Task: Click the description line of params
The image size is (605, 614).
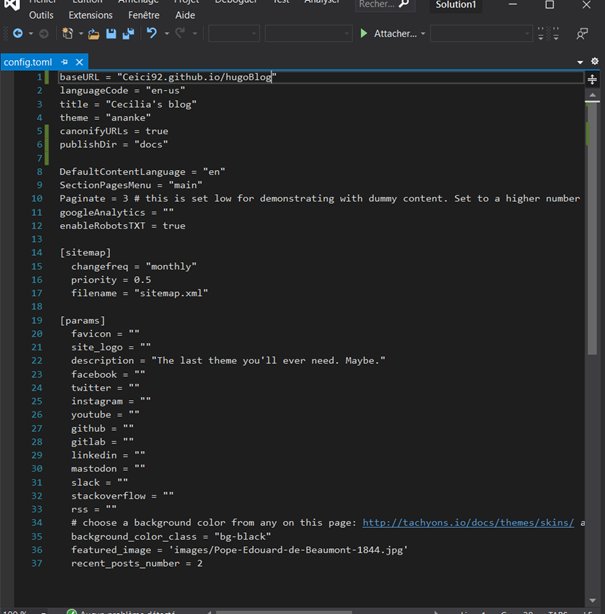Action: pos(228,361)
